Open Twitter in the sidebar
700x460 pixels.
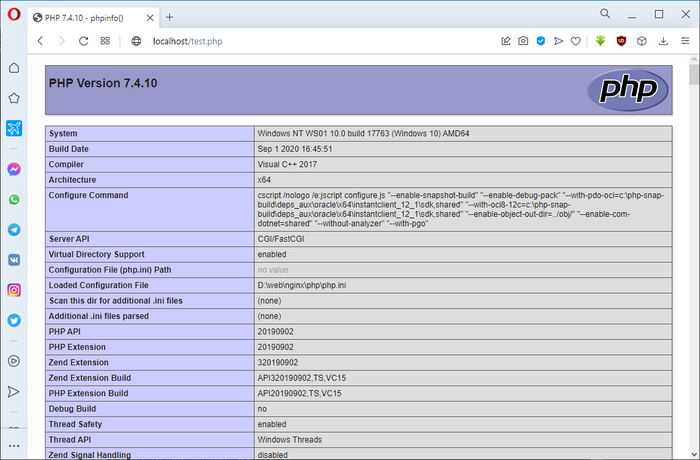tap(14, 321)
